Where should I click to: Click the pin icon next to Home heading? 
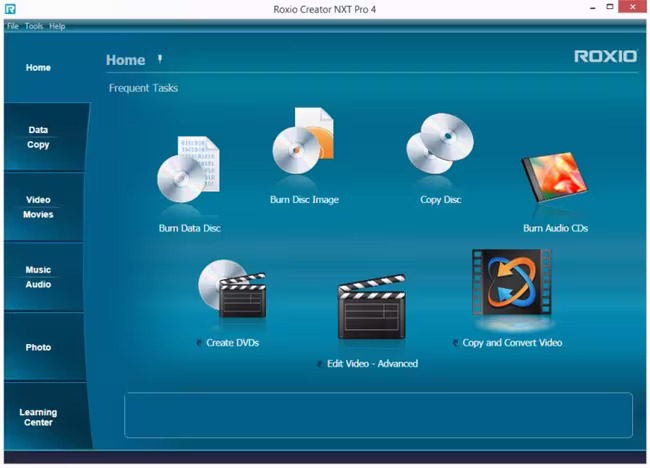[x=160, y=60]
